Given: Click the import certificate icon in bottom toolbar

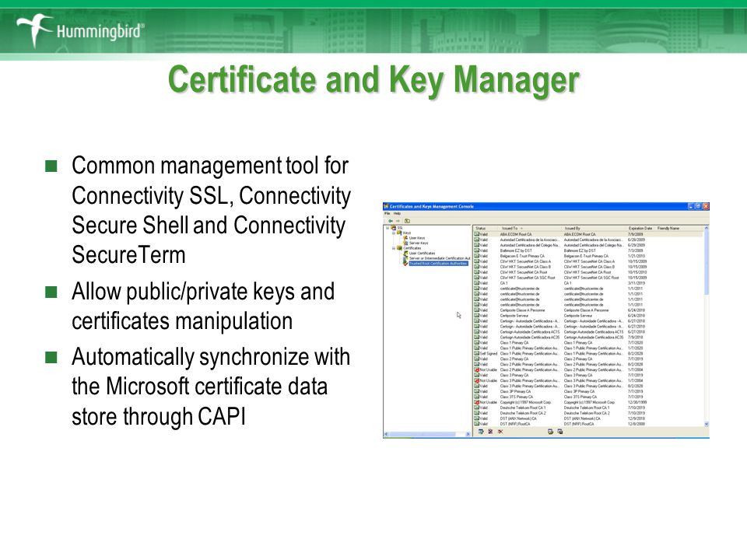Looking at the screenshot, I should 550,432.
